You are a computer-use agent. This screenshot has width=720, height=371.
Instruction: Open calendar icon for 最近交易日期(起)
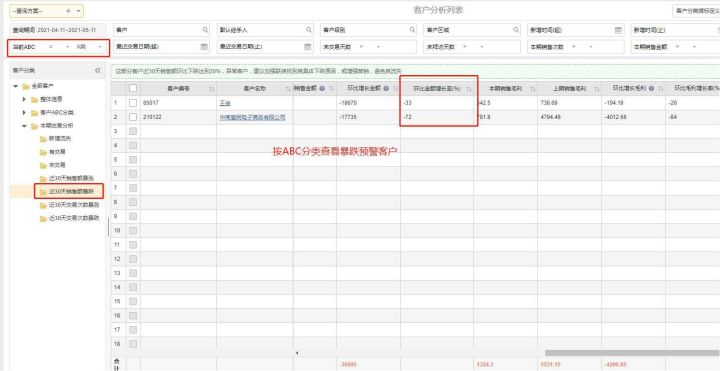point(204,46)
